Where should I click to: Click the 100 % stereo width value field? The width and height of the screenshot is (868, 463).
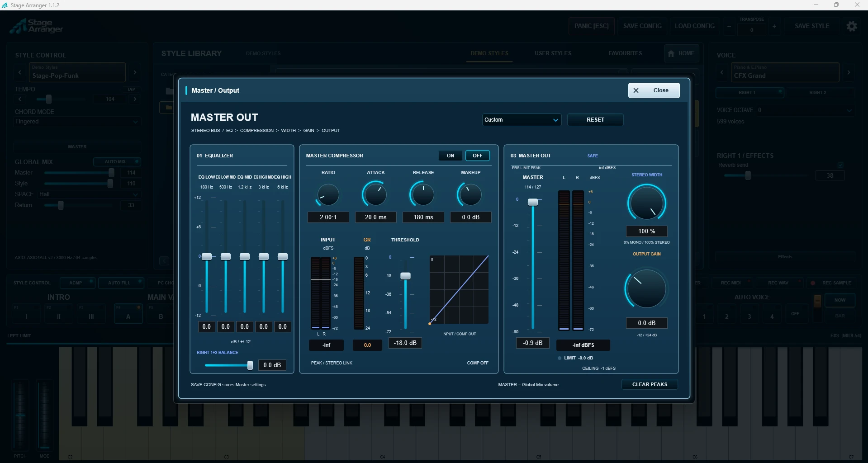click(647, 231)
